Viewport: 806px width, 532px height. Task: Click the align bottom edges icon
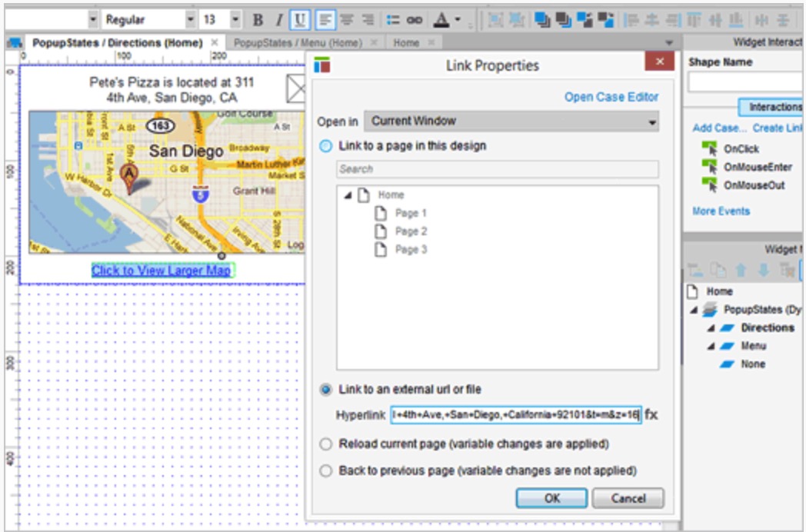736,20
